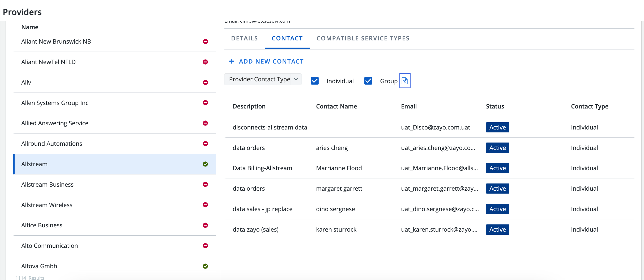Image resolution: width=644 pixels, height=280 pixels.
Task: Uncheck the Individual checkbox
Action: [x=315, y=81]
